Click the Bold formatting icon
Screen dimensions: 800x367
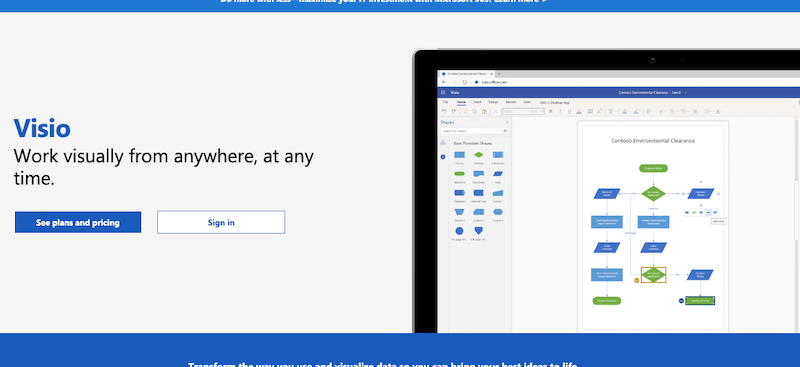coord(551,111)
